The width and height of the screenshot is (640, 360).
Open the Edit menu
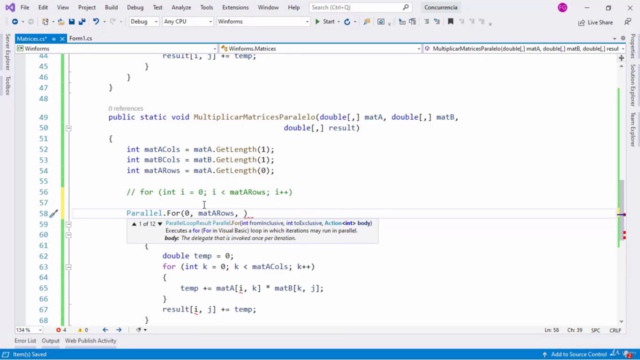coord(43,7)
